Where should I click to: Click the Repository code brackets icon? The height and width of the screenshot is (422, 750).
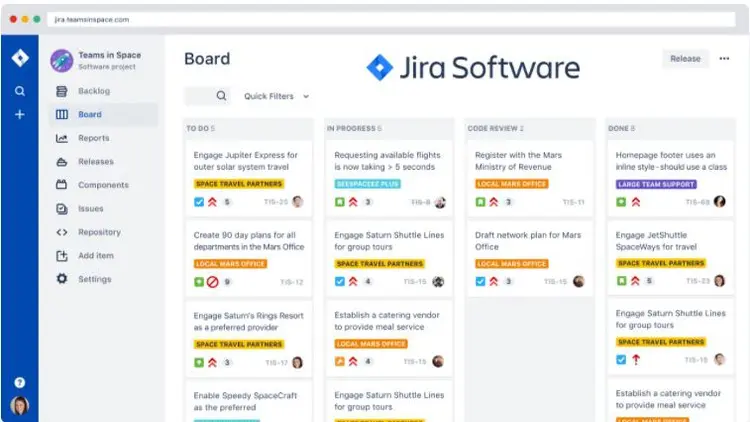pyautogui.click(x=62, y=232)
